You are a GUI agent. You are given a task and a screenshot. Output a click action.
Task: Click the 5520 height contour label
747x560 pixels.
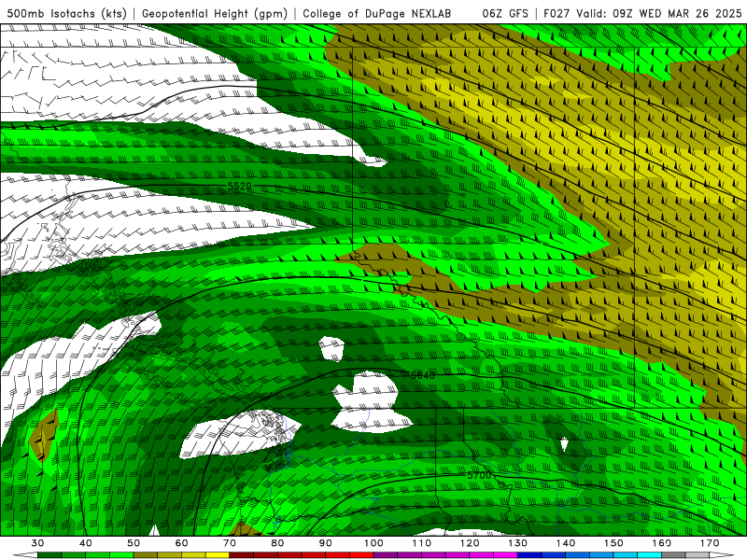click(x=239, y=186)
